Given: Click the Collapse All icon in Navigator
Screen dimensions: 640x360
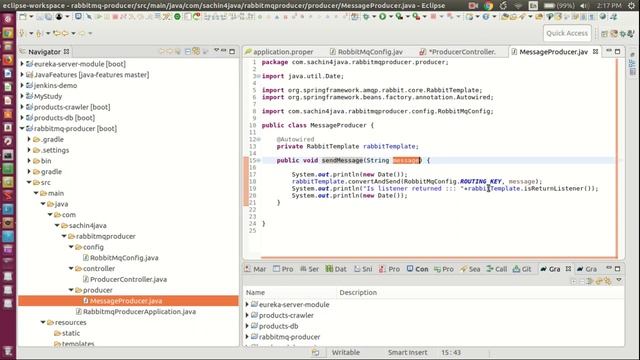Looking at the screenshot, I should coord(188,51).
